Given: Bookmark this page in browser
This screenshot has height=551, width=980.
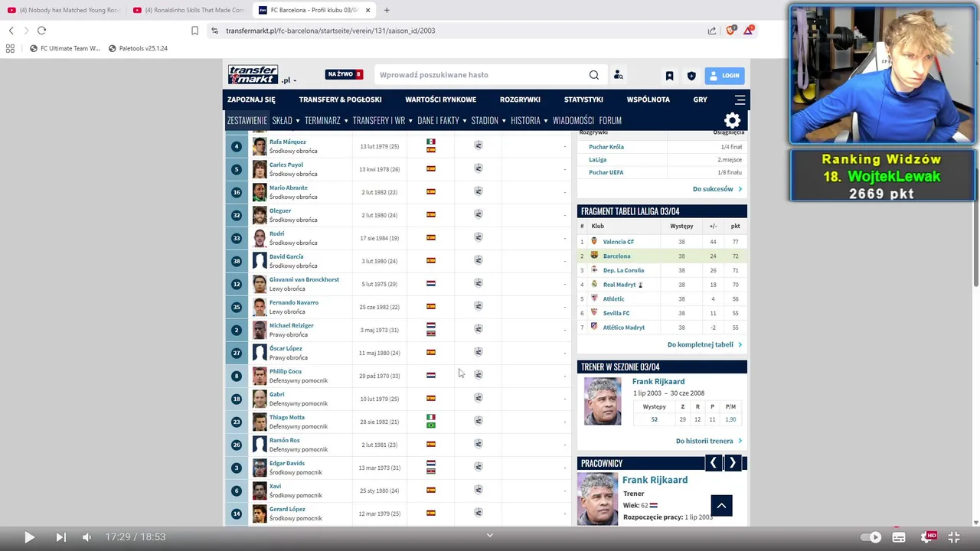Looking at the screenshot, I should click(x=194, y=31).
